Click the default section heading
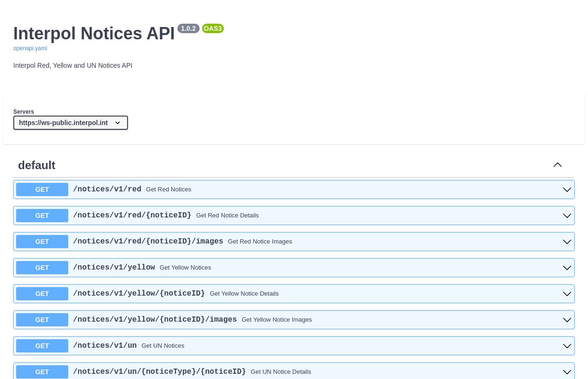The width and height of the screenshot is (588, 379). click(37, 165)
